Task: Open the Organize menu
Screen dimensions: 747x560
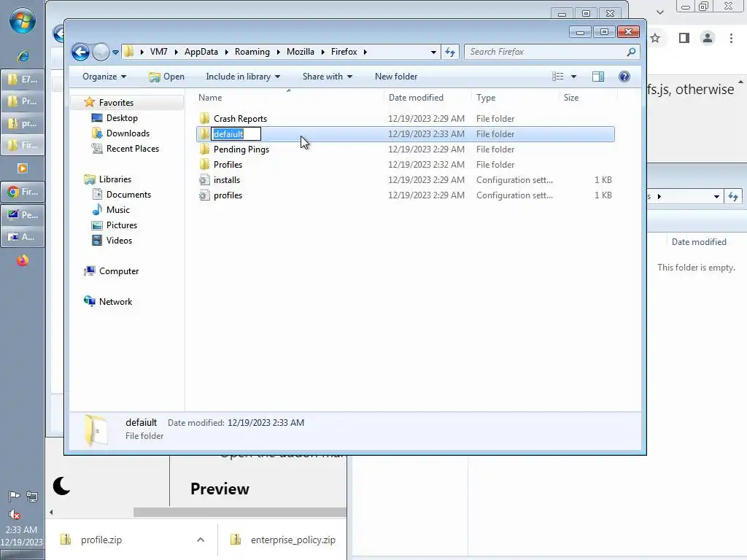Action: click(104, 77)
